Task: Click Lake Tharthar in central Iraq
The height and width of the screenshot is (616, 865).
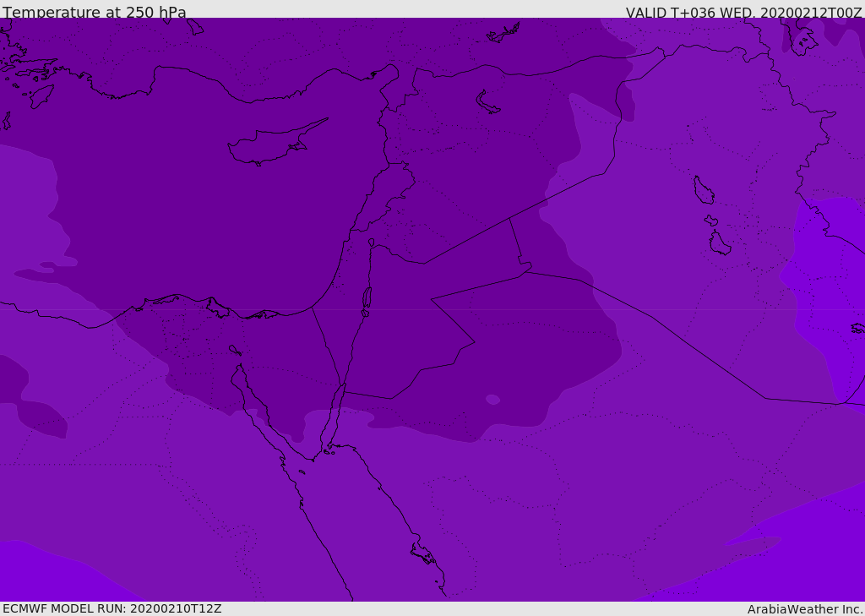Action: (x=703, y=190)
